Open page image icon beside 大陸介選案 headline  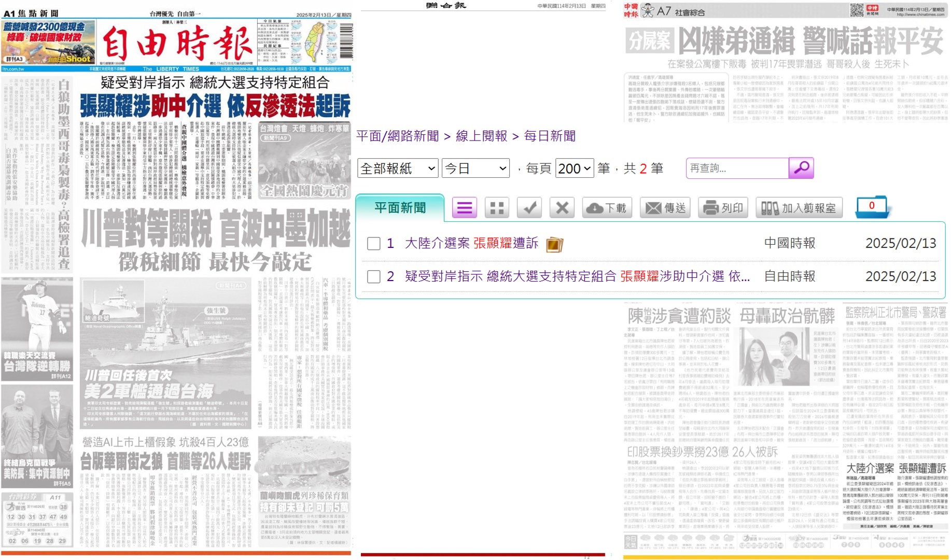[554, 244]
